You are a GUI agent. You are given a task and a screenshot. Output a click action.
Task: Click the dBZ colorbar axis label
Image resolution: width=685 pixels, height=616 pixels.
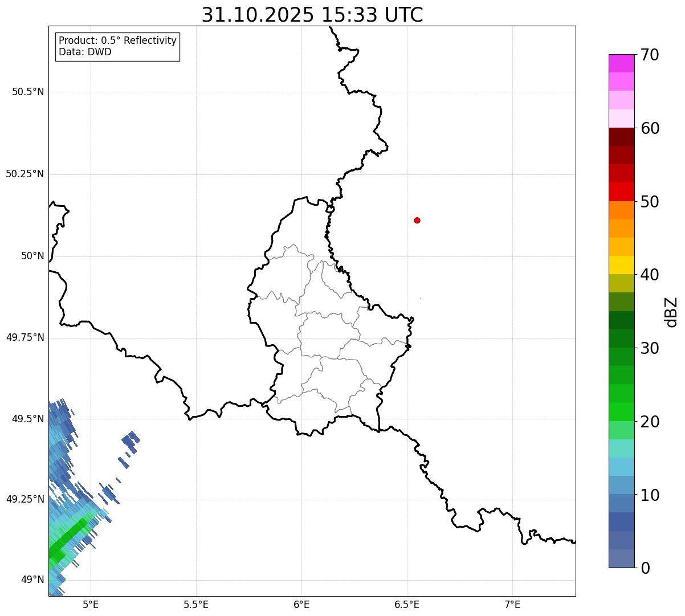pos(672,312)
